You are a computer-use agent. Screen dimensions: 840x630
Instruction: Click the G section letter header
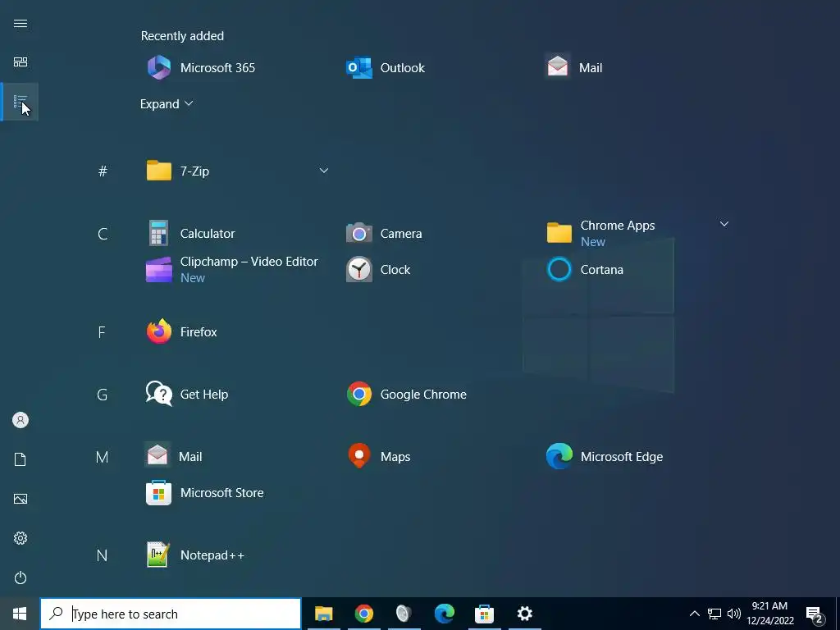coord(103,395)
